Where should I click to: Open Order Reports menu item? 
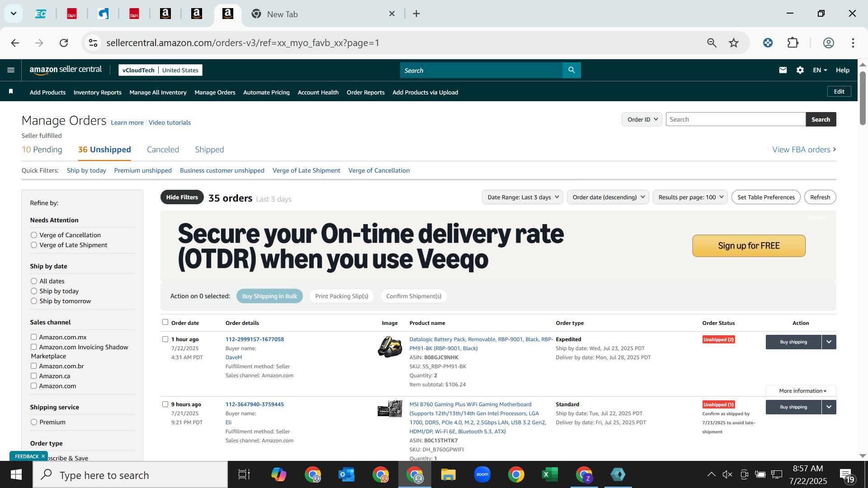pyautogui.click(x=365, y=92)
